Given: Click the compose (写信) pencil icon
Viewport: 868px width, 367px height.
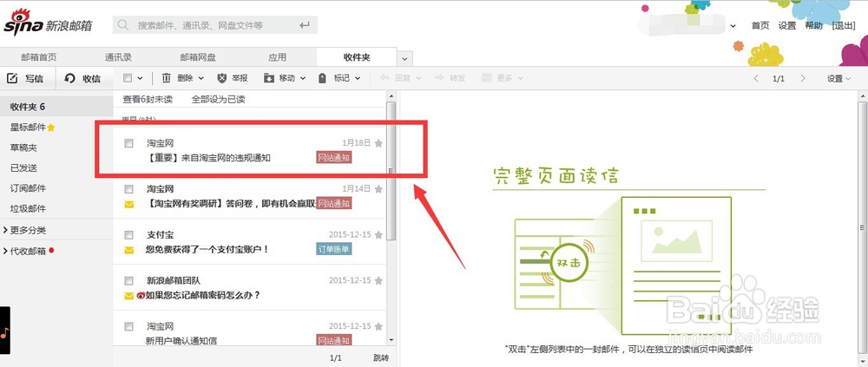Looking at the screenshot, I should (x=12, y=78).
